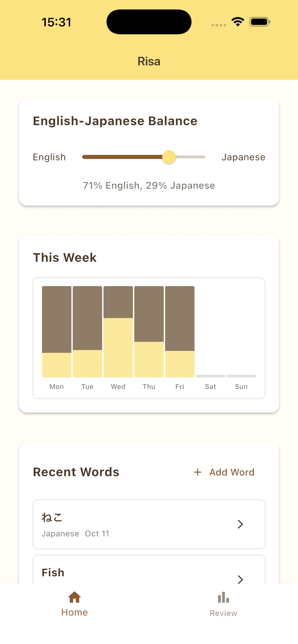This screenshot has width=298, height=644.
Task: Tap the Monday bar in the chart
Action: pos(57,332)
